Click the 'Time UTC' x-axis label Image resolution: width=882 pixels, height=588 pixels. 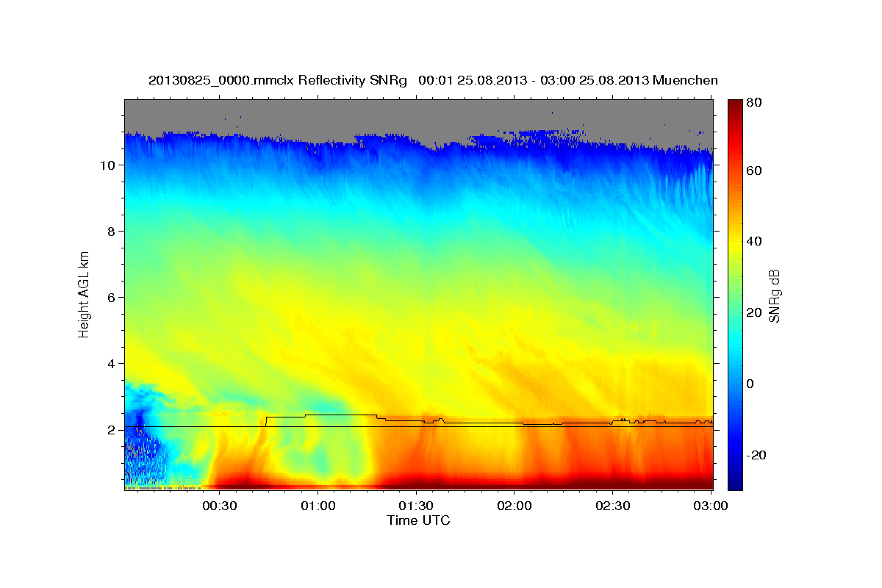coord(418,520)
